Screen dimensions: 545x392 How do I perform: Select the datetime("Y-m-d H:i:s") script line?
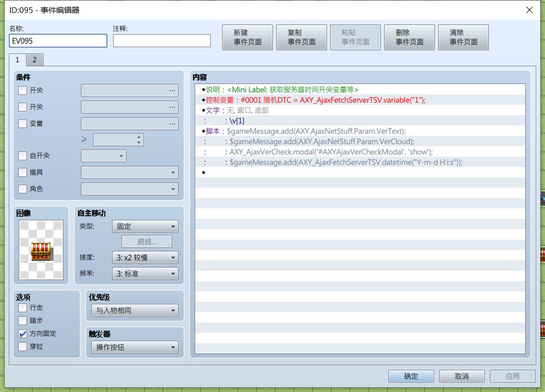click(360, 162)
